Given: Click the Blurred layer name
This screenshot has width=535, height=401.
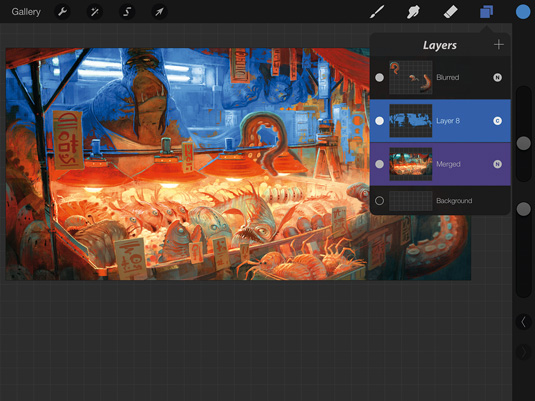Looking at the screenshot, I should coord(448,77).
